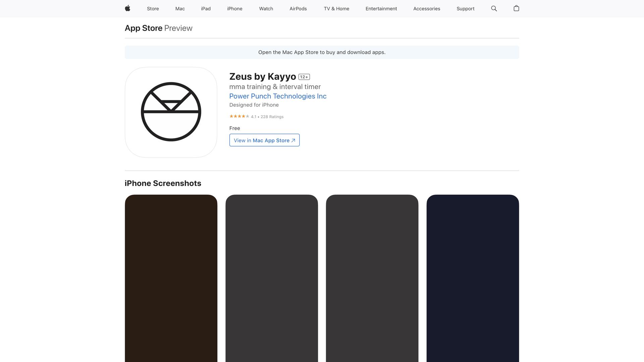The image size is (644, 362).
Task: Click the 12+ age rating badge
Action: coord(304,77)
